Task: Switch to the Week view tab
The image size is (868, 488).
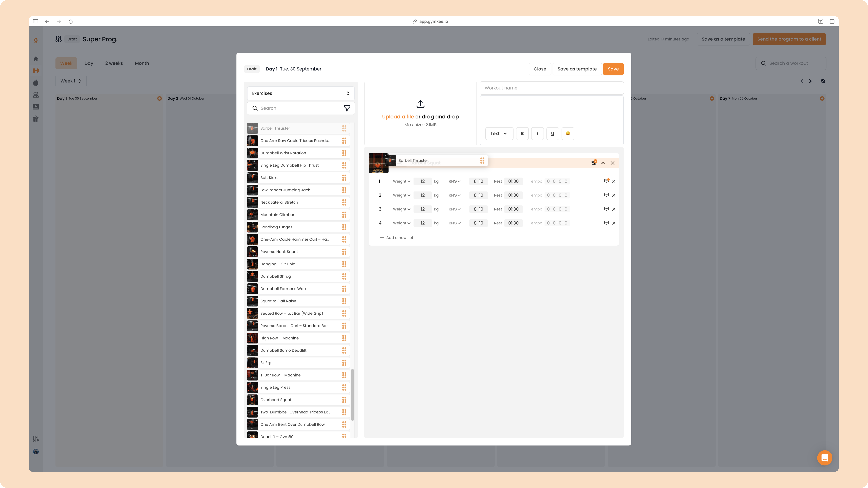Action: [x=66, y=63]
